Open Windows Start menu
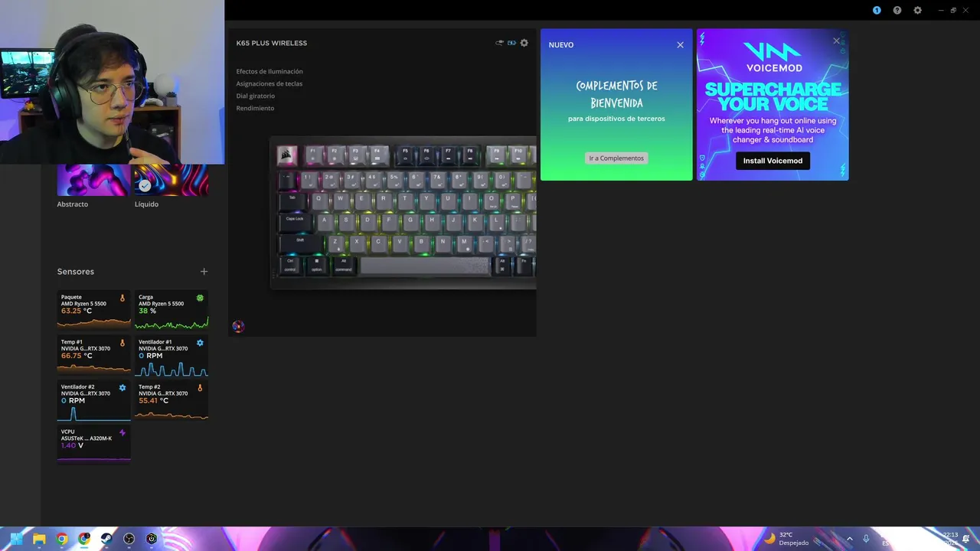This screenshot has width=980, height=551. [x=16, y=539]
